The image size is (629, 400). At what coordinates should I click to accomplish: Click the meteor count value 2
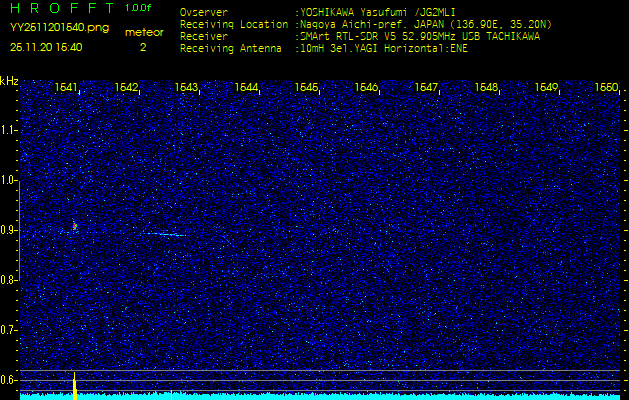tap(143, 47)
